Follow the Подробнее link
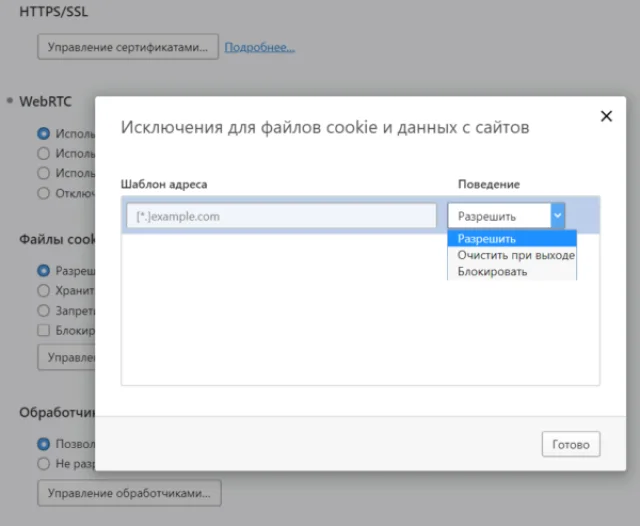Screen dimensions: 640x526 tap(260, 47)
